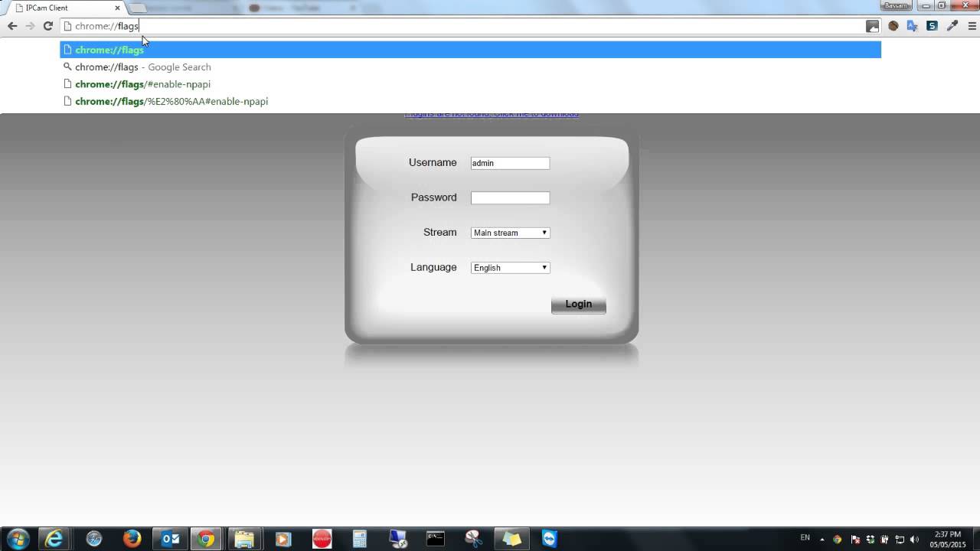Open the Command Prompt taskbar icon
This screenshot has height=551, width=980.
[435, 539]
